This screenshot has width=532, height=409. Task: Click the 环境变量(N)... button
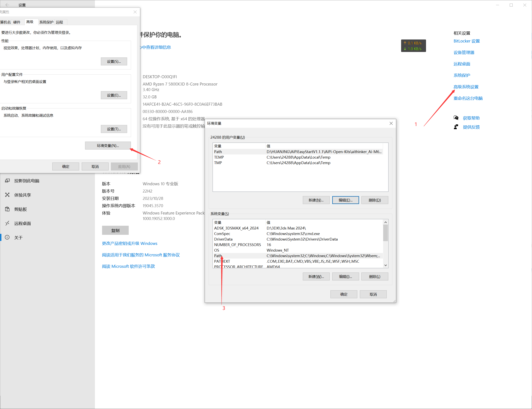click(x=108, y=146)
